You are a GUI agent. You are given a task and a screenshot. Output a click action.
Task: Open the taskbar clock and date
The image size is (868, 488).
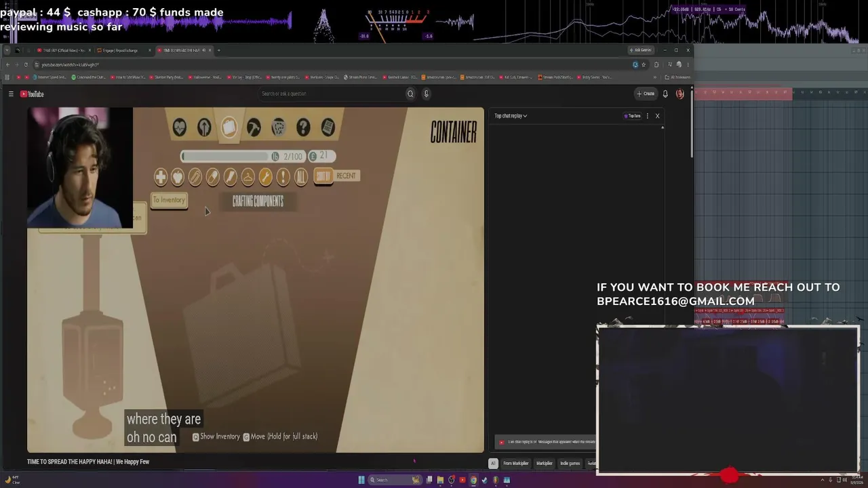pos(856,480)
